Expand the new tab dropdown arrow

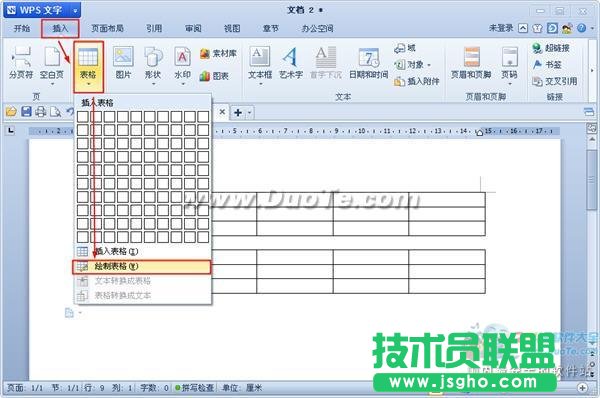tap(249, 113)
